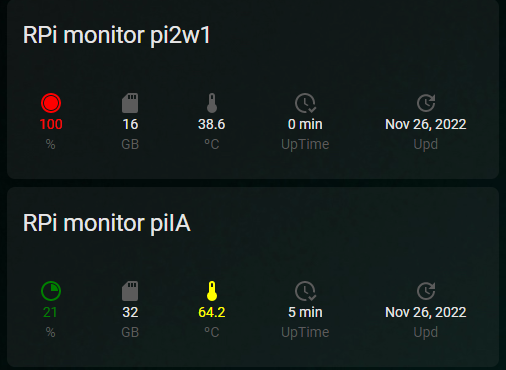Open the uptime clock icon on piIA
The image size is (506, 370).
point(305,291)
